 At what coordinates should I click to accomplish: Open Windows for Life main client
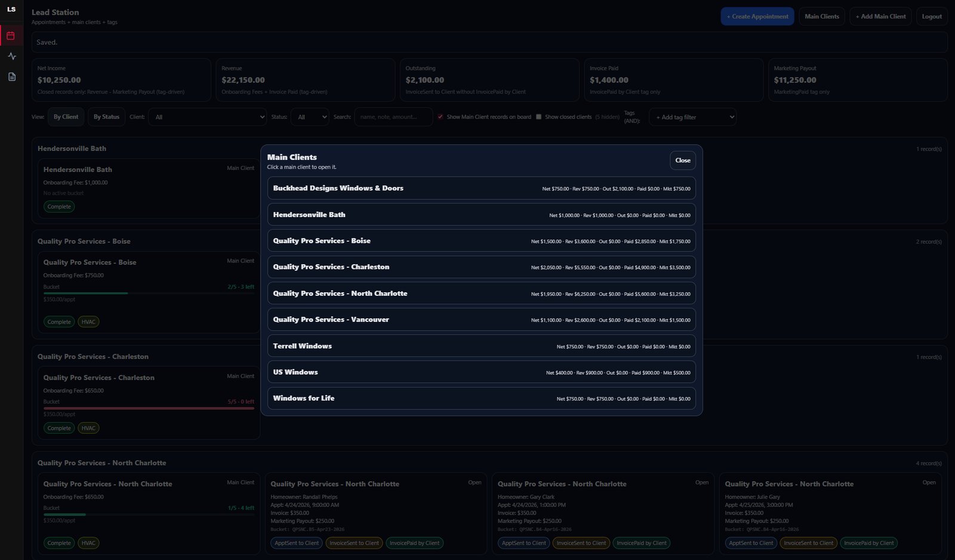click(x=482, y=398)
